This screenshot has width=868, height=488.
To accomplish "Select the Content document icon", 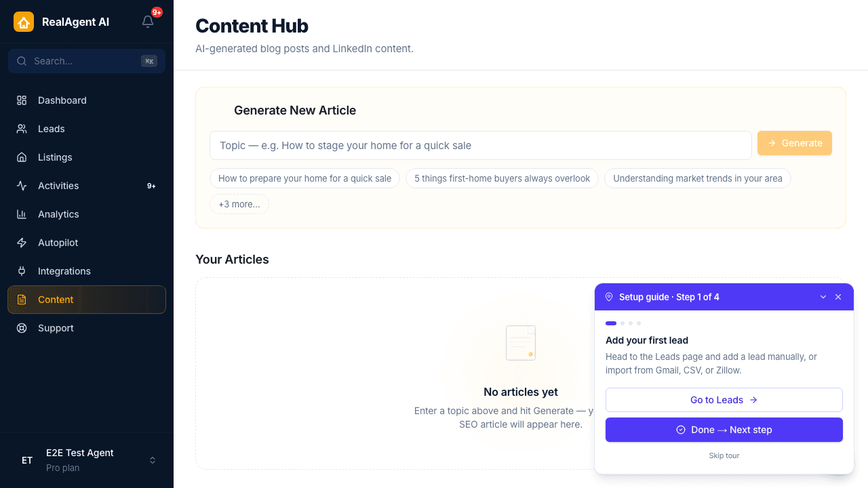I will [21, 300].
